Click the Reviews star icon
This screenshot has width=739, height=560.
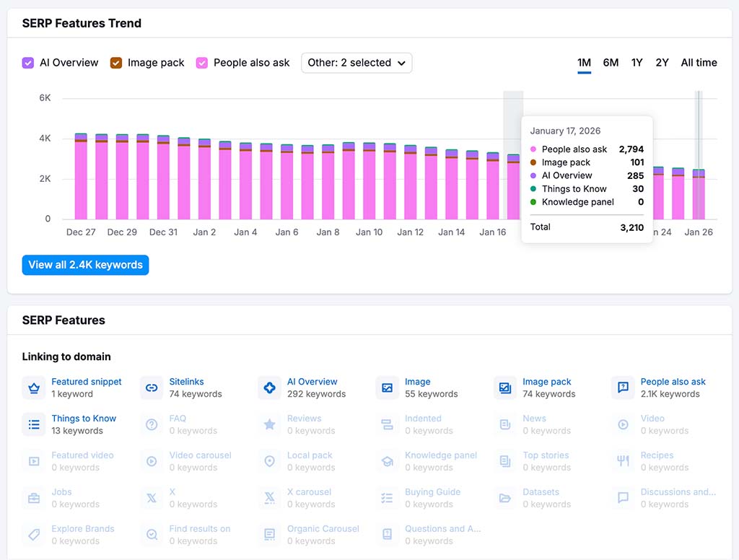pyautogui.click(x=268, y=424)
